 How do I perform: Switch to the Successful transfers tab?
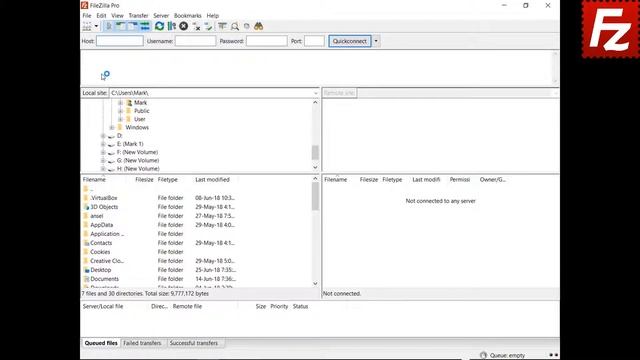(x=194, y=343)
